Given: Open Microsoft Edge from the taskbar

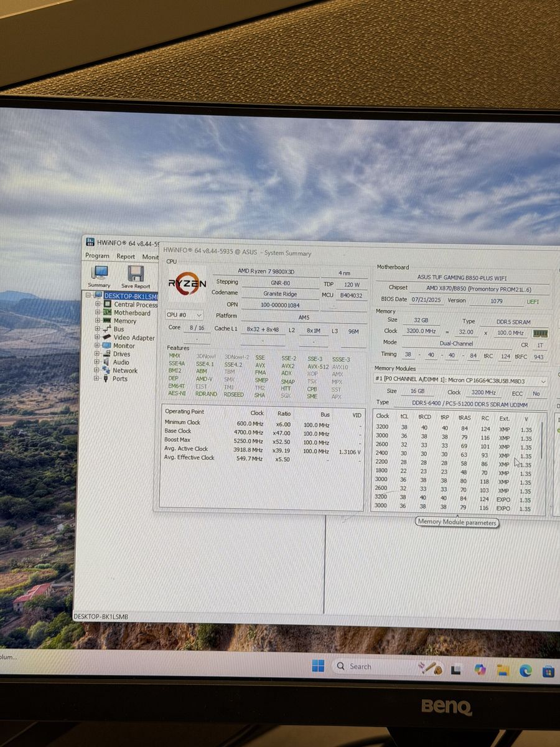Looking at the screenshot, I should click(x=526, y=670).
